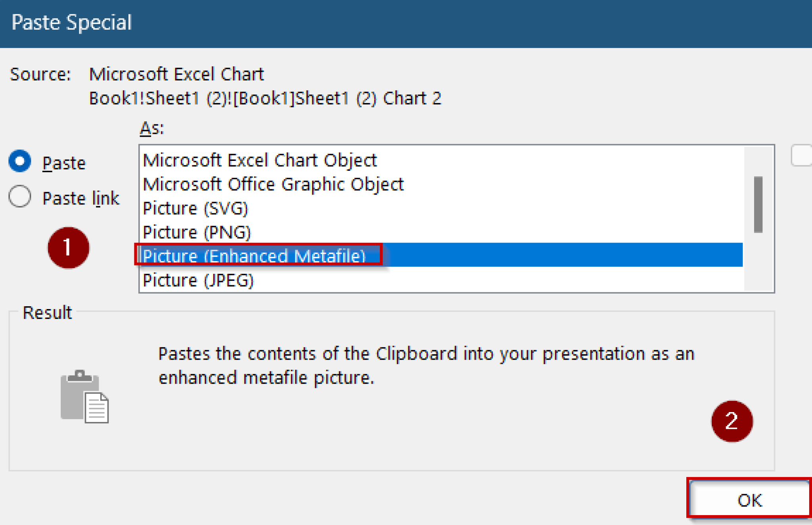Click the annotation circle labeled 2 near OK

point(731,421)
